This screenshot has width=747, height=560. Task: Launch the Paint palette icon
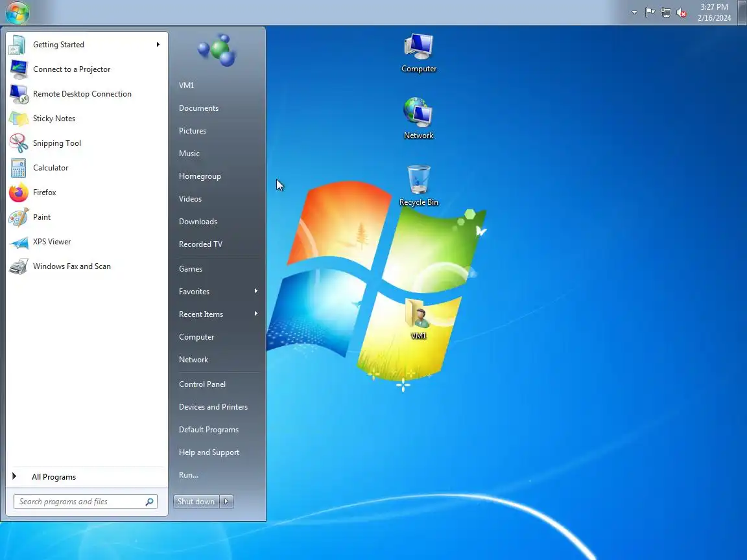pyautogui.click(x=18, y=218)
